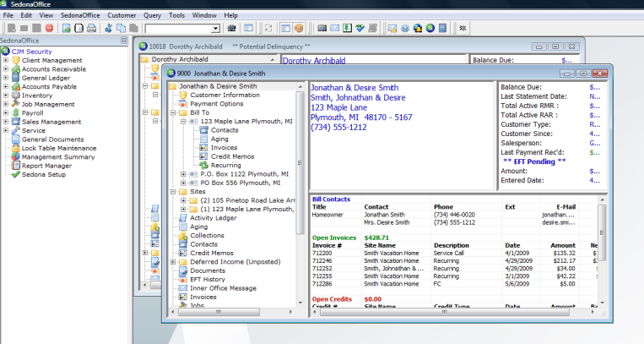Click the red stop/delete toolbar icon
This screenshot has height=344, width=644.
coord(49,29)
